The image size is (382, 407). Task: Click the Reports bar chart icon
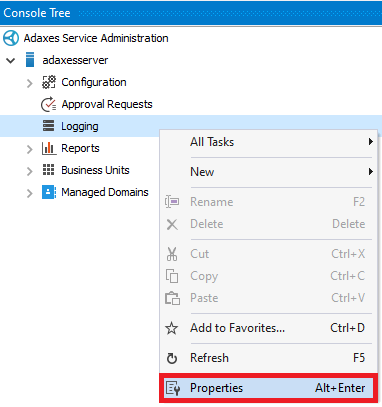49,148
